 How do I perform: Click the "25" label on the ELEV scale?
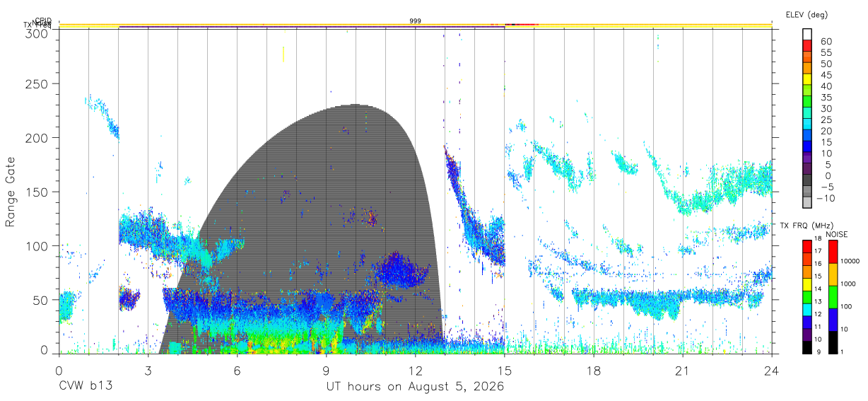[x=826, y=120]
